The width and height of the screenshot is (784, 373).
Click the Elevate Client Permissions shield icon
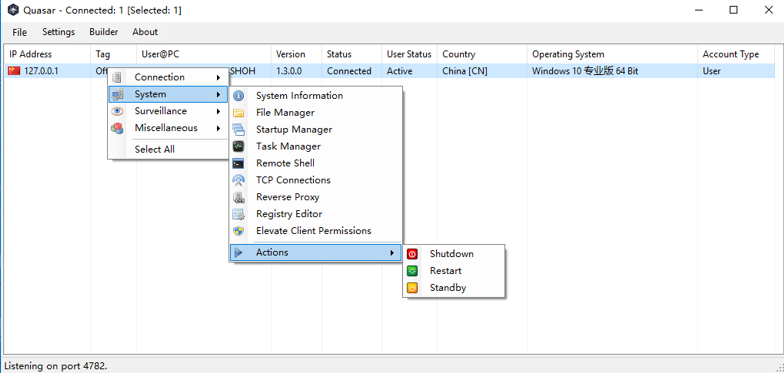point(239,231)
